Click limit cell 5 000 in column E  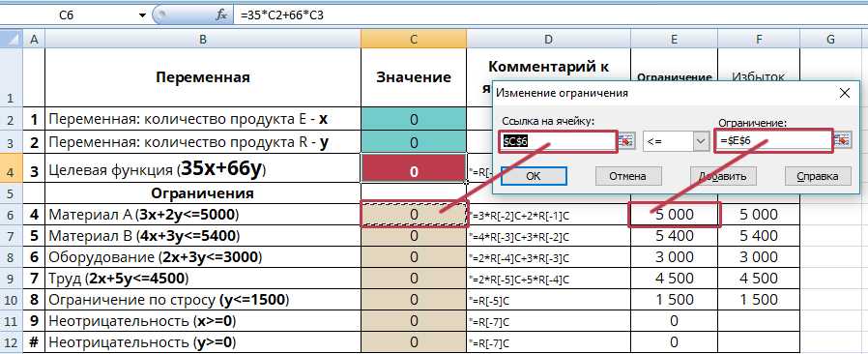(674, 215)
